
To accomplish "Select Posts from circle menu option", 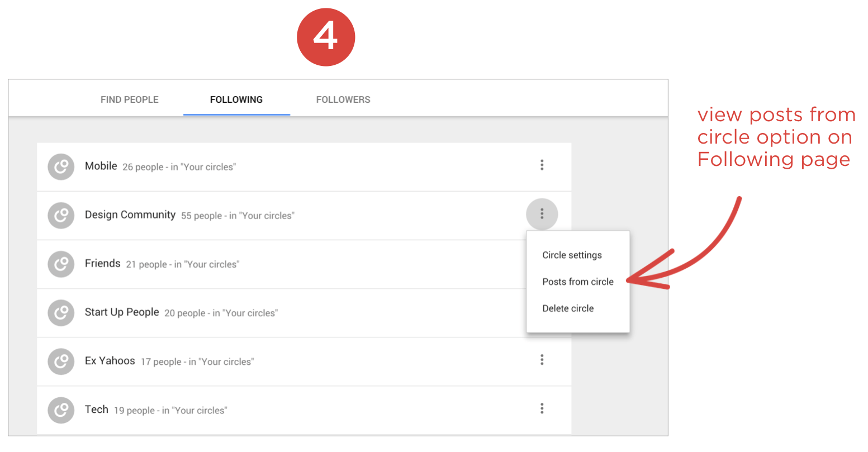I will tap(578, 282).
